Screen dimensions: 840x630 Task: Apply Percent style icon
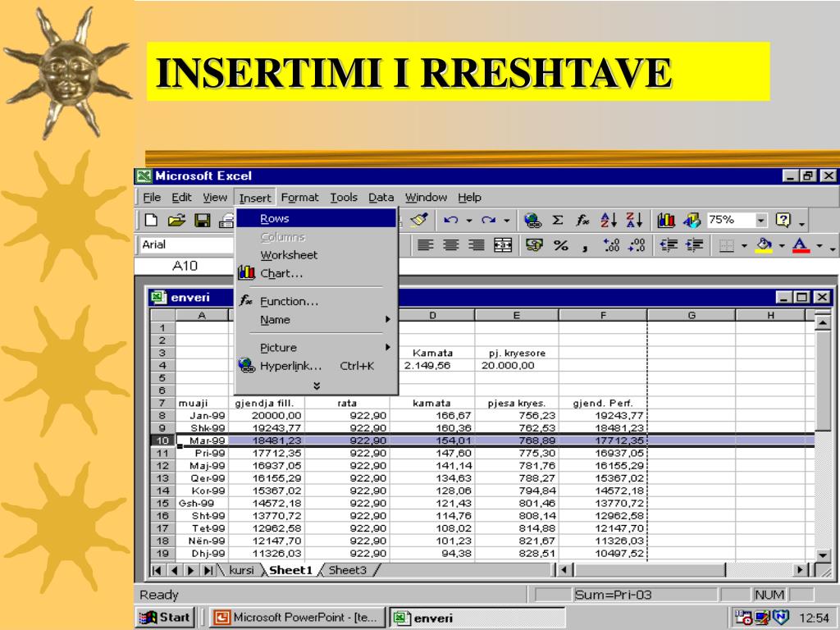[x=561, y=245]
